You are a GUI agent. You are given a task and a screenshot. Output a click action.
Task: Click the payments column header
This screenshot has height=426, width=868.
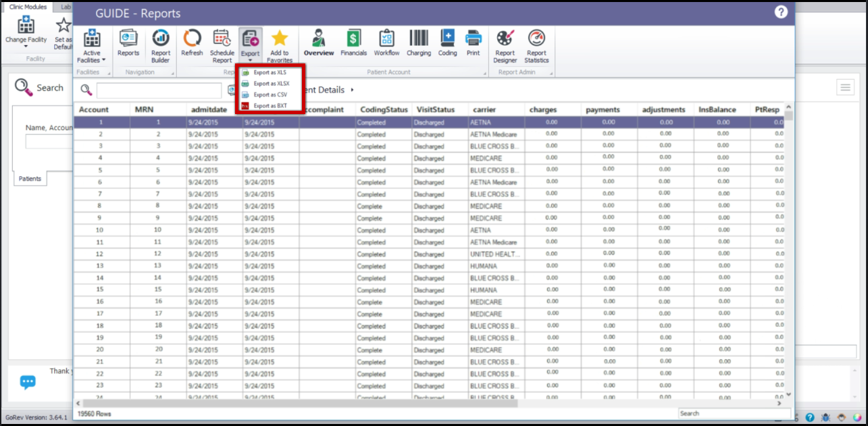pos(609,109)
